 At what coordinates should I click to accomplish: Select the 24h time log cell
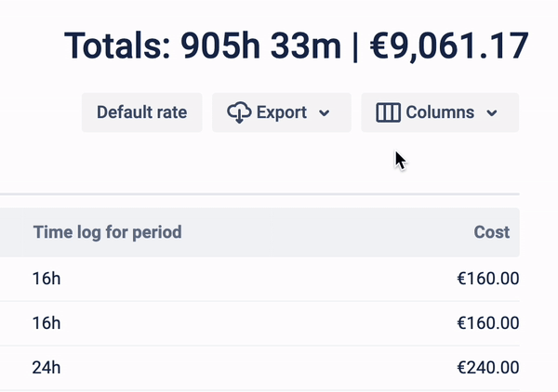[x=46, y=367]
